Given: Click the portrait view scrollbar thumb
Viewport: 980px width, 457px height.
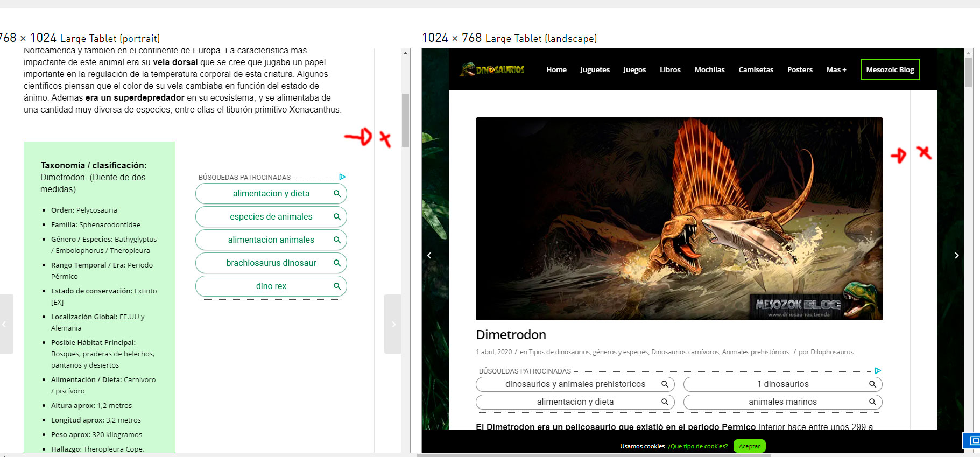Looking at the screenshot, I should tap(405, 121).
